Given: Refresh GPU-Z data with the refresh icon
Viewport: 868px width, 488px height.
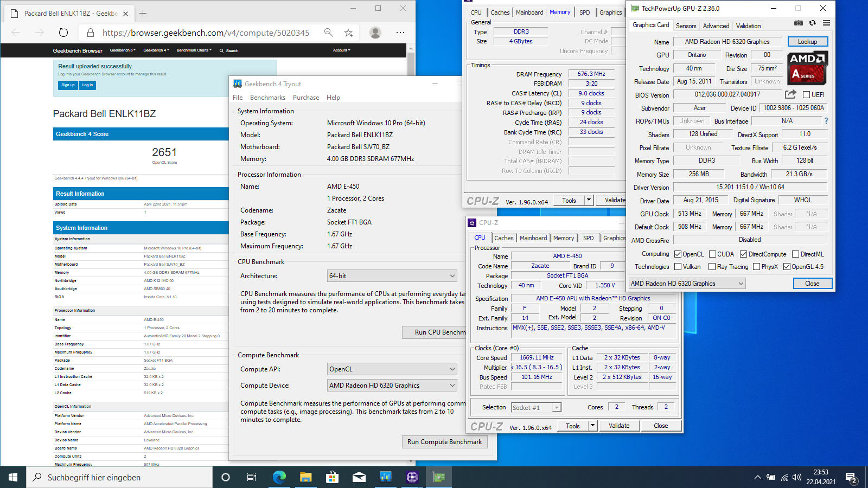Looking at the screenshot, I should pos(812,23).
